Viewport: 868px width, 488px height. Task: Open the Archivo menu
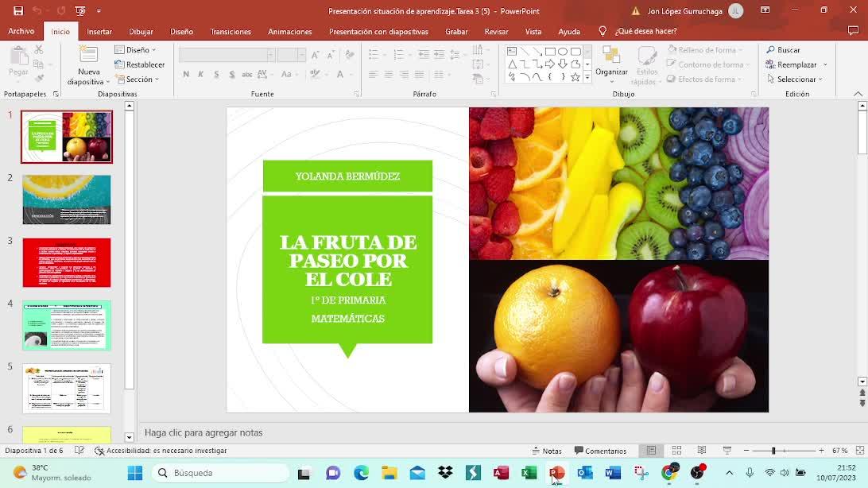(x=21, y=32)
